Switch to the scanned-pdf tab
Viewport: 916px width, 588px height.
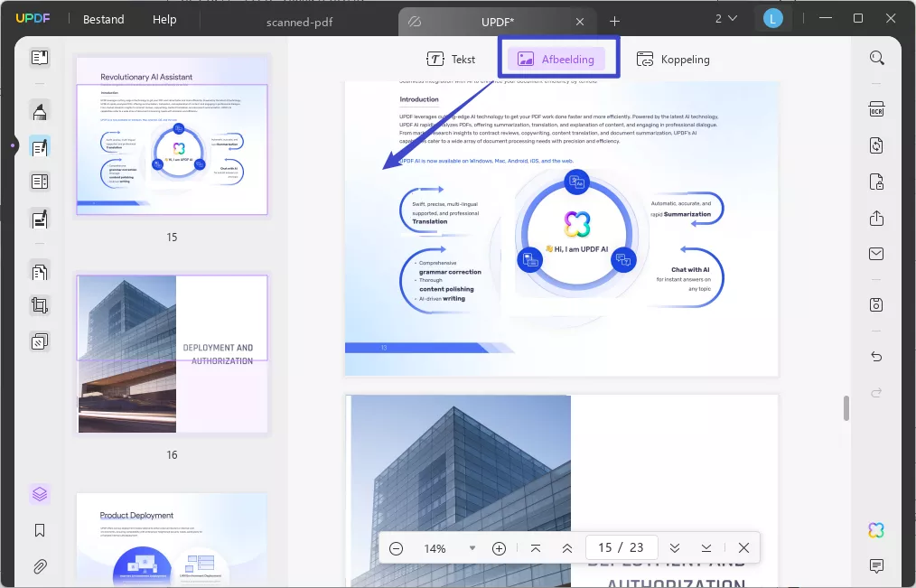[299, 23]
